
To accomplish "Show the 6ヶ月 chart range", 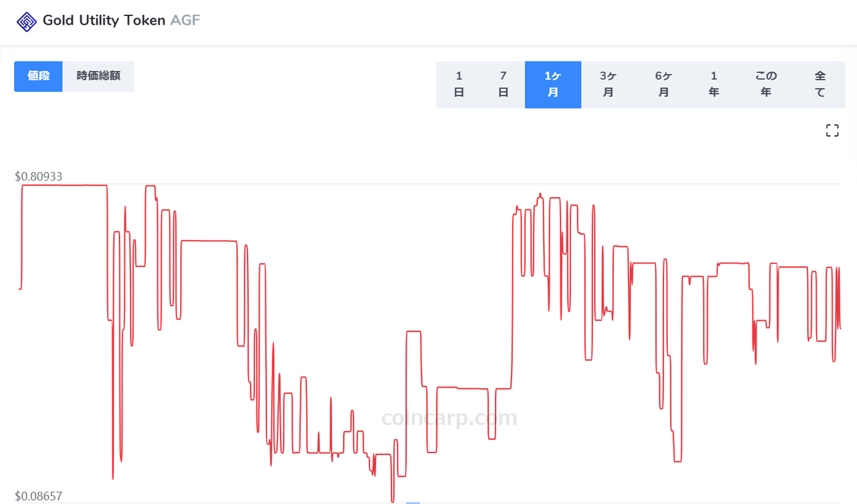I will coord(663,84).
